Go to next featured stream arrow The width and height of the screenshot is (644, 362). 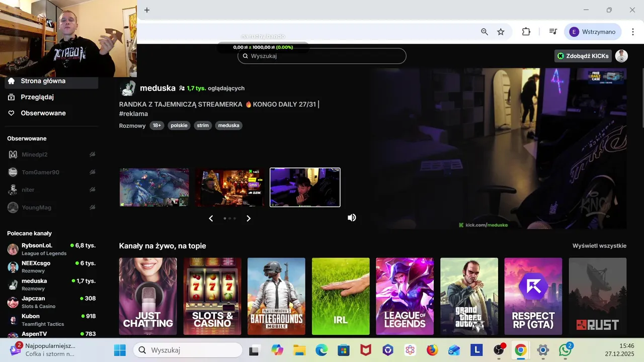(248, 218)
